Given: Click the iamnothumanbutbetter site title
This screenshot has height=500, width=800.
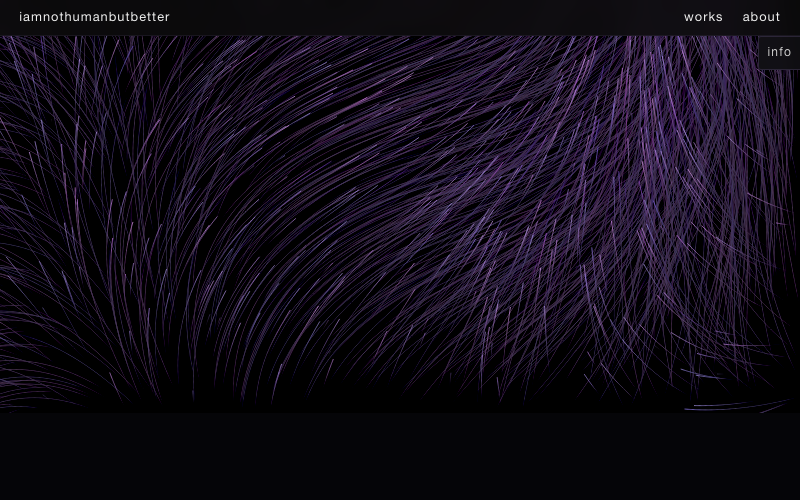Looking at the screenshot, I should click(94, 17).
